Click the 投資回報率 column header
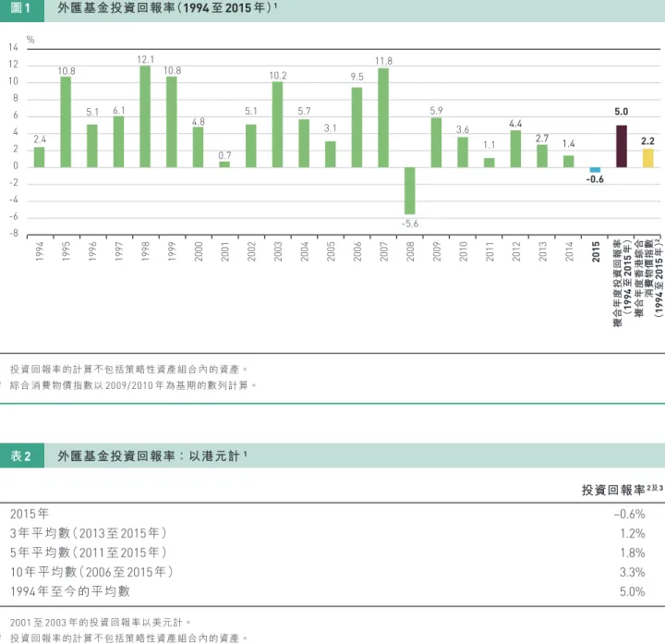Viewport: 665px width, 644px height. (623, 490)
